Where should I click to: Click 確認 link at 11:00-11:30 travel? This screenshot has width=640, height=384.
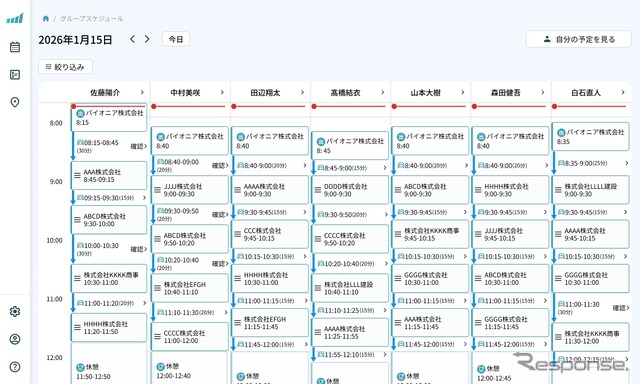coord(621,308)
